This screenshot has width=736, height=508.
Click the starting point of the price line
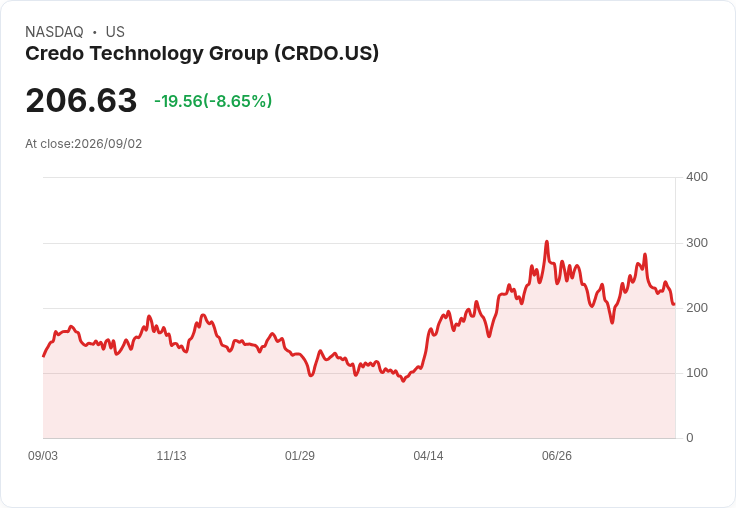point(44,356)
